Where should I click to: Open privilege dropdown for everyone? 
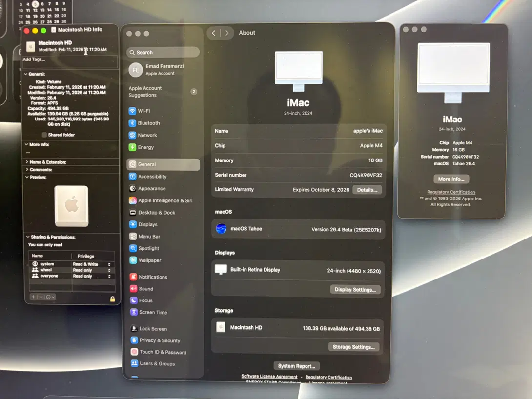[x=109, y=276]
